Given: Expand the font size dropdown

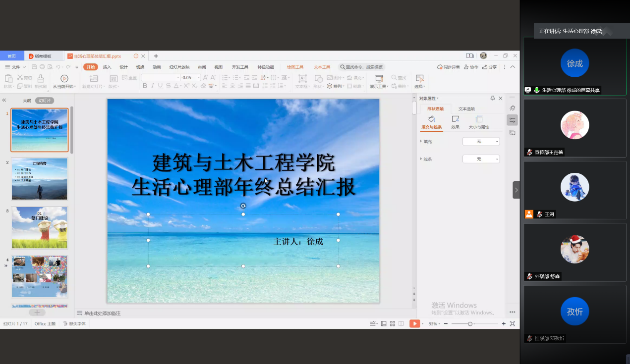Looking at the screenshot, I should tap(199, 77).
